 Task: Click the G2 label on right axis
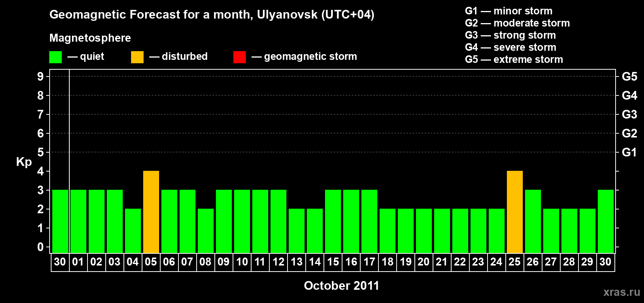point(630,133)
